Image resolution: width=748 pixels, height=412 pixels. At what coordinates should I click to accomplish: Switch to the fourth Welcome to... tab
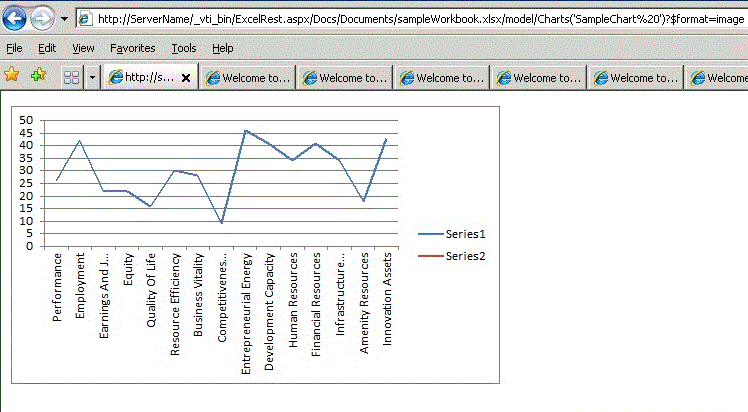pos(539,78)
